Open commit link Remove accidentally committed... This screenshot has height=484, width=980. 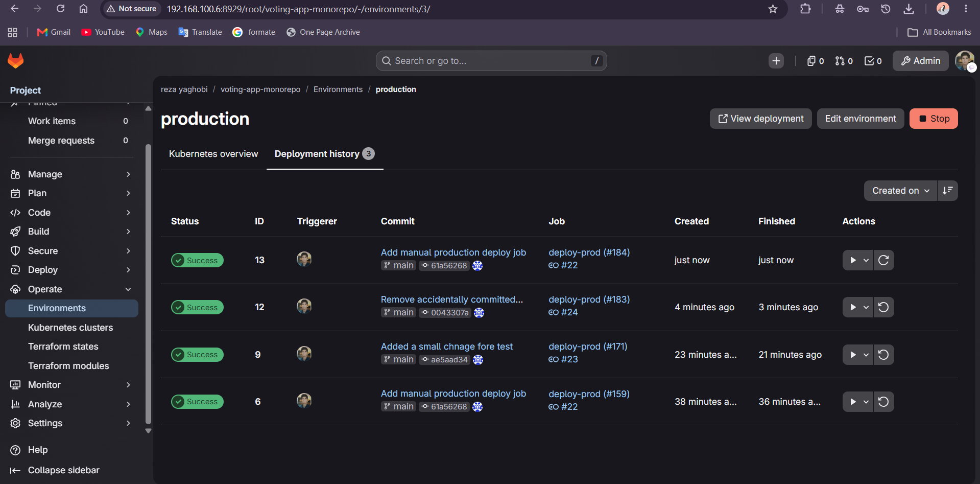point(452,299)
